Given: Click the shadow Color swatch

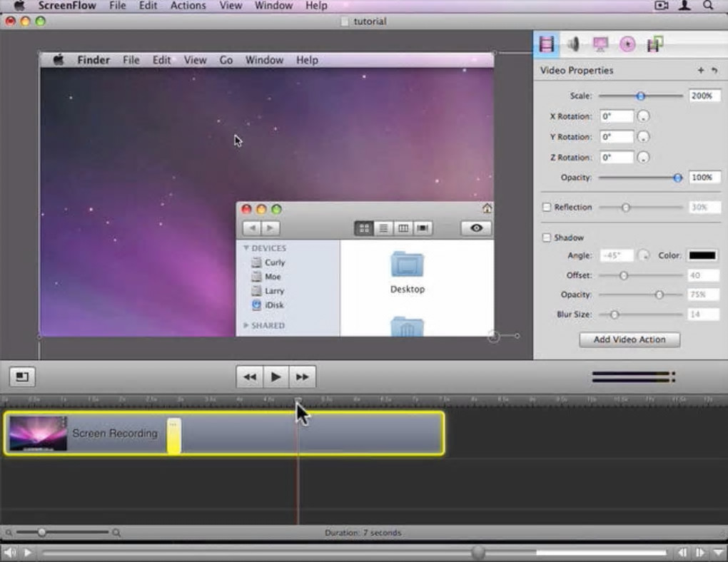Looking at the screenshot, I should tap(702, 255).
